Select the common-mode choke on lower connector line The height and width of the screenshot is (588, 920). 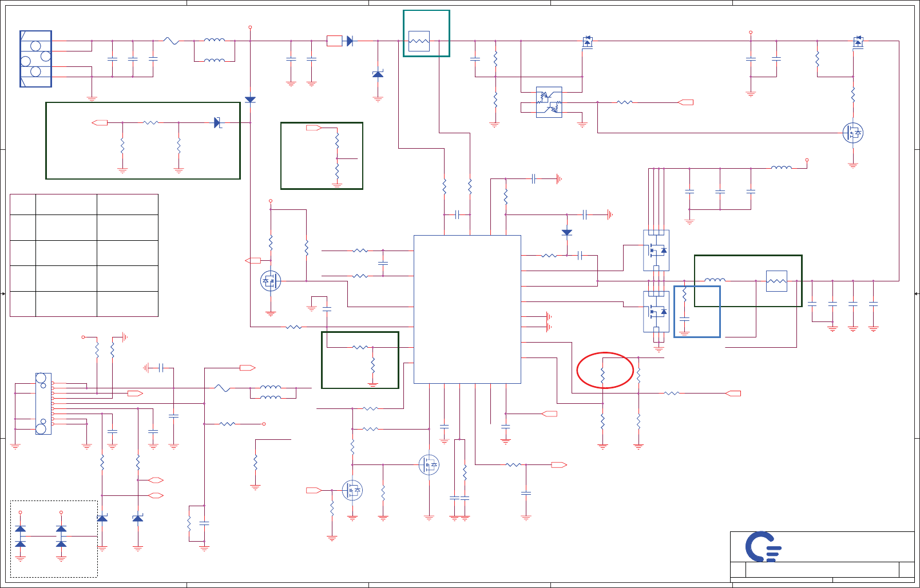tap(271, 392)
